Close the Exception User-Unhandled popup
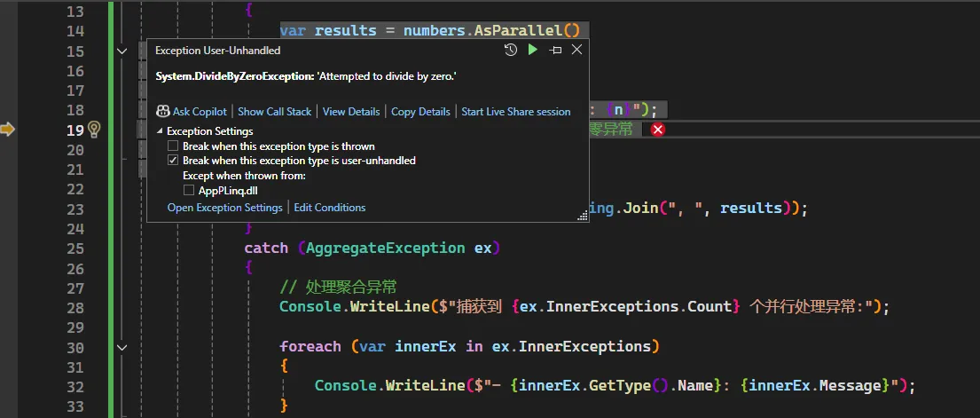The height and width of the screenshot is (418, 980). [576, 51]
